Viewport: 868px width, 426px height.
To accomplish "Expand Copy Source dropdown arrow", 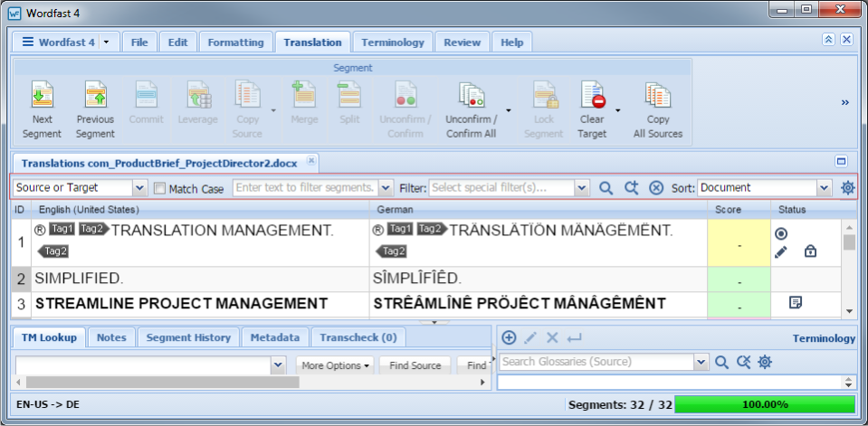I will 273,110.
